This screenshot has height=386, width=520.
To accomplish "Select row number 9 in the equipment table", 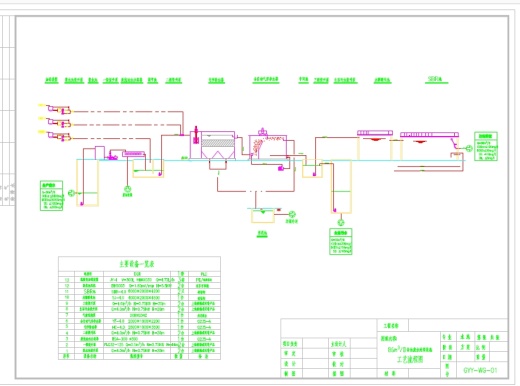I will coord(67,303).
